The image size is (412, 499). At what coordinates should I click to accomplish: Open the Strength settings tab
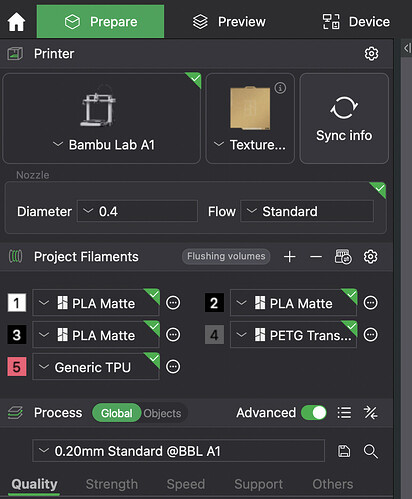[x=112, y=484]
